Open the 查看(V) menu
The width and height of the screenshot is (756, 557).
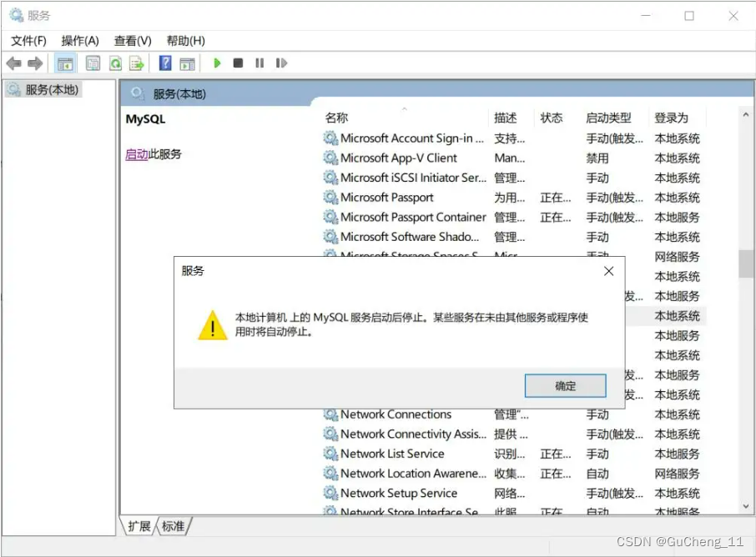tap(133, 41)
